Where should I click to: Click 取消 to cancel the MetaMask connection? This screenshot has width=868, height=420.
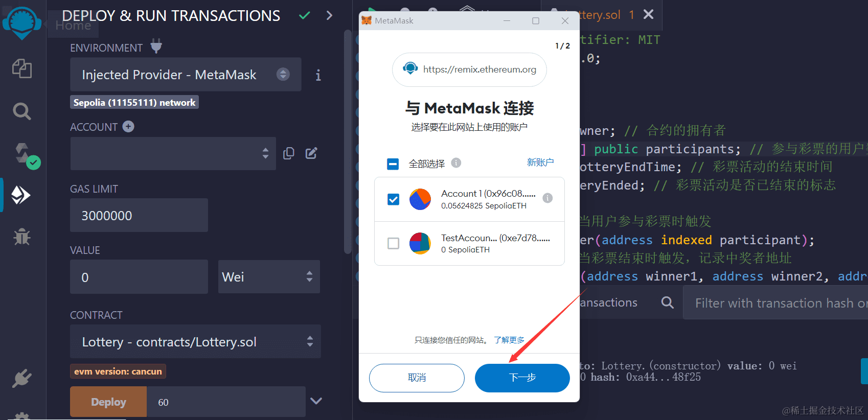417,378
